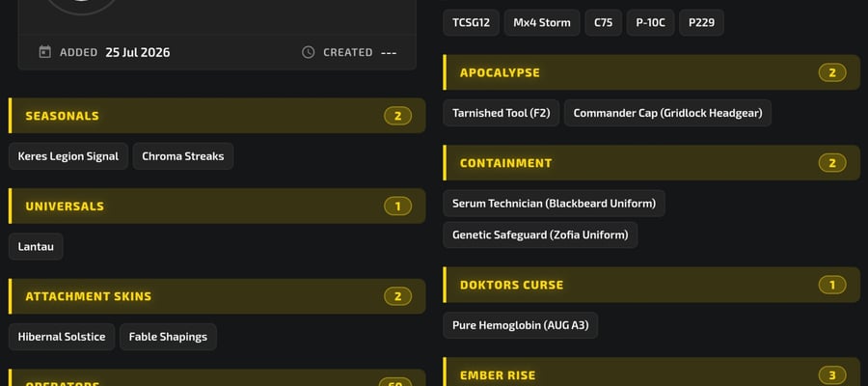Image resolution: width=868 pixels, height=386 pixels.
Task: Select the Mx4 Storm chip
Action: tap(542, 23)
